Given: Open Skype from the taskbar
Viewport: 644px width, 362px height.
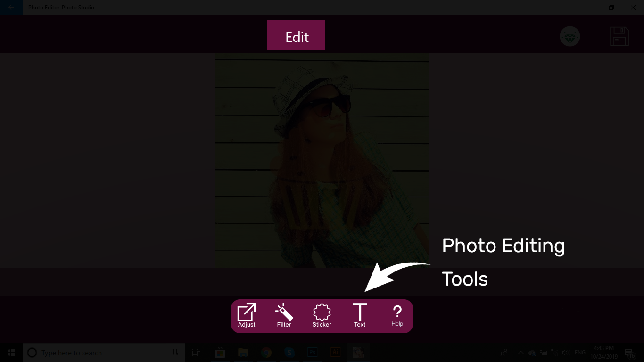Looking at the screenshot, I should [x=289, y=353].
